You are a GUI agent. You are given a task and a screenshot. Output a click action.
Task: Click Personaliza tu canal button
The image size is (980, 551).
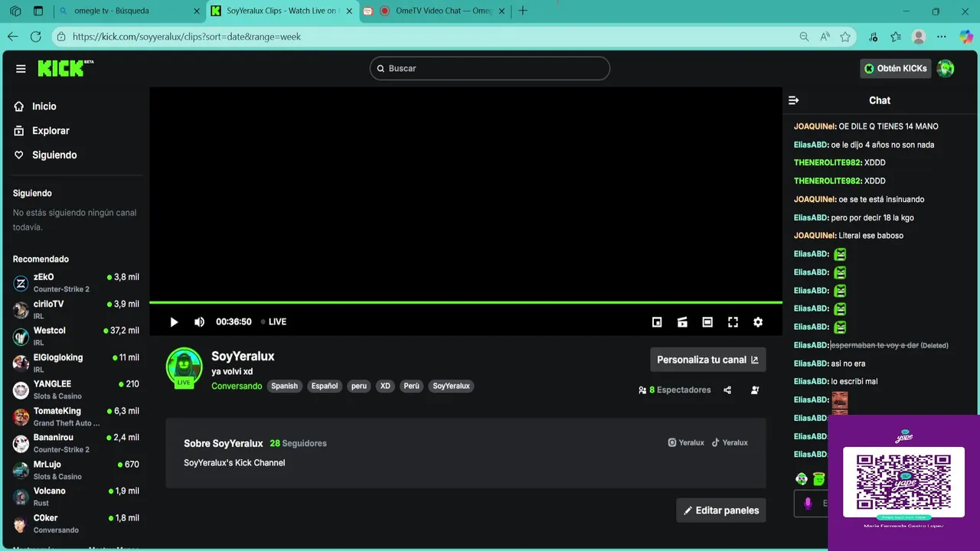click(x=708, y=360)
